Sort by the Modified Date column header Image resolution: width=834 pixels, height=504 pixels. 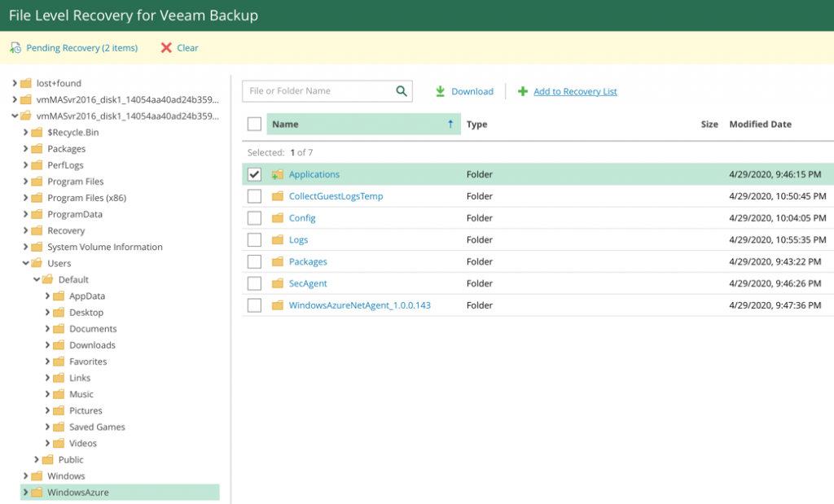click(760, 125)
